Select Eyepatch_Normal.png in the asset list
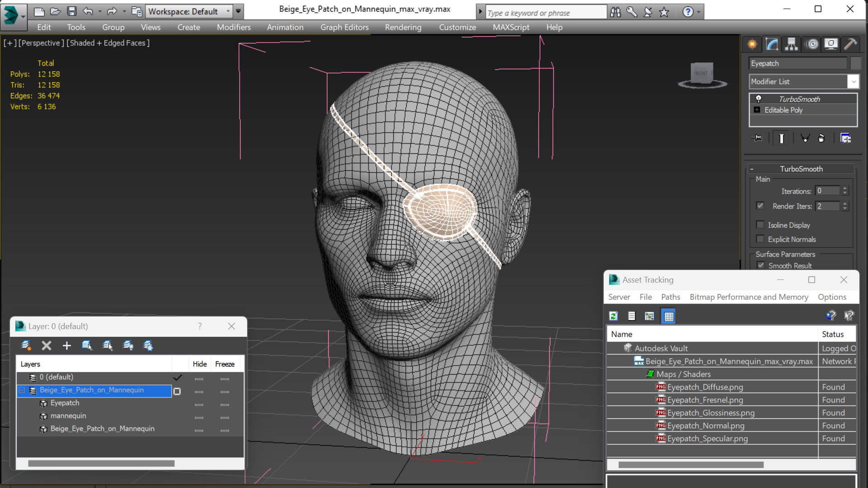This screenshot has width=868, height=488. 705,426
